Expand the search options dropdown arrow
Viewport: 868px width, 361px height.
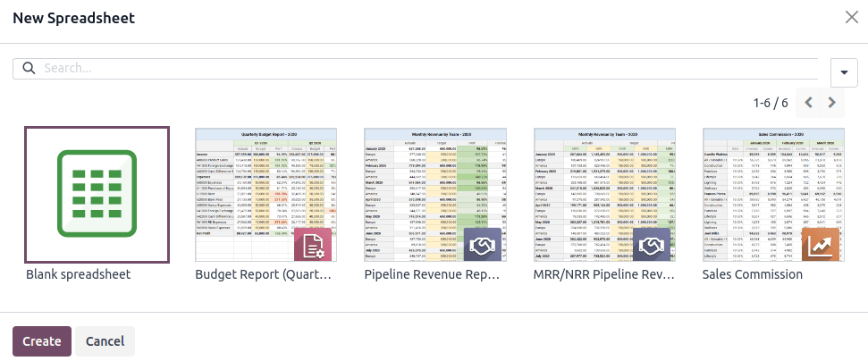pos(843,72)
